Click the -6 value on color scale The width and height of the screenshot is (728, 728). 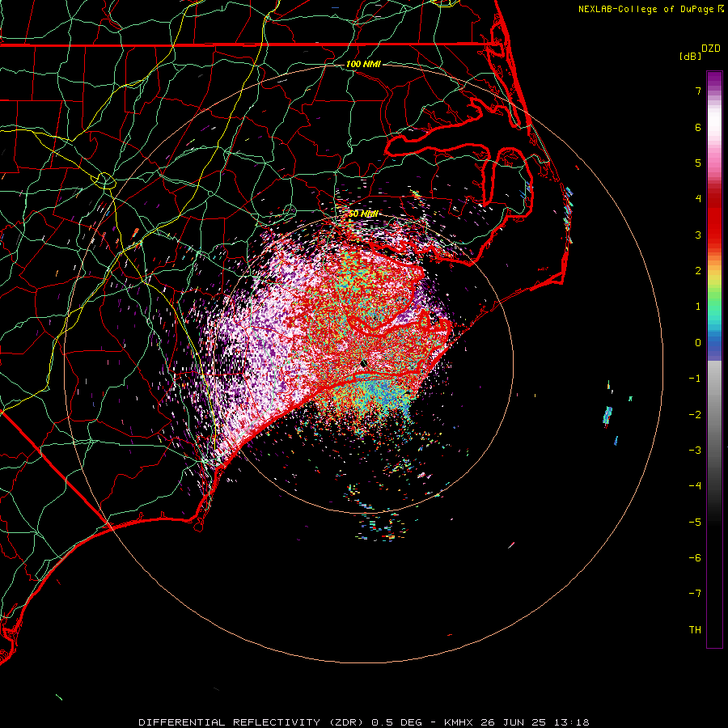pyautogui.click(x=695, y=558)
